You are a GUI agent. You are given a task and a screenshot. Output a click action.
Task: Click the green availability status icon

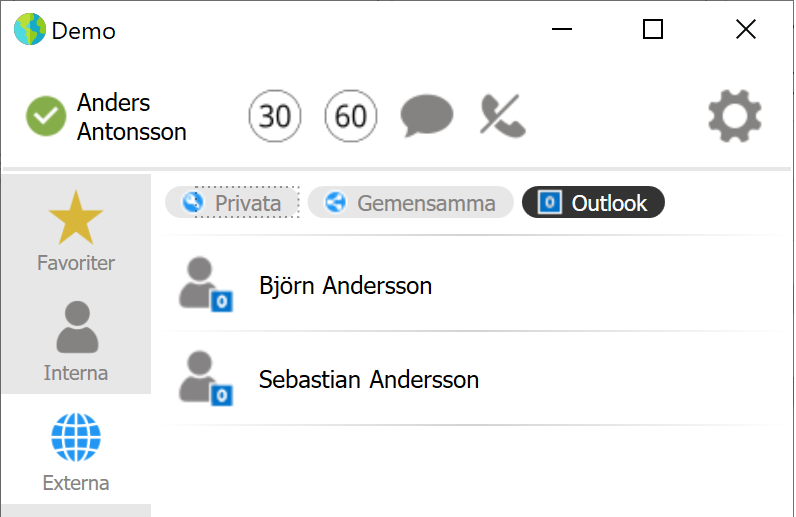pos(46,116)
